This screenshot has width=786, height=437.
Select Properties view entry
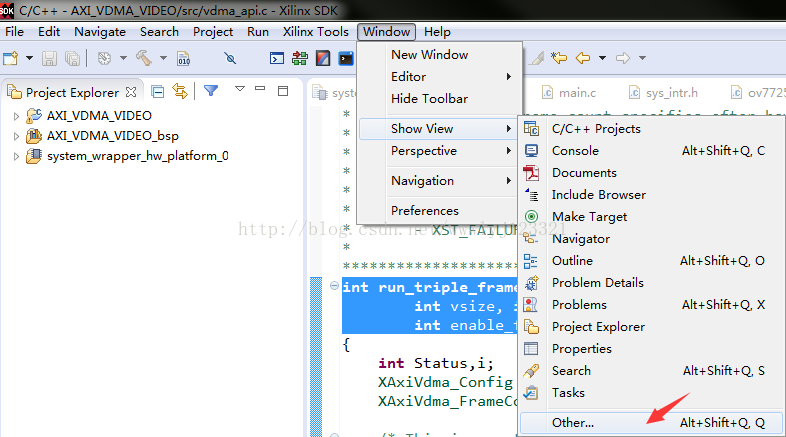651,349
